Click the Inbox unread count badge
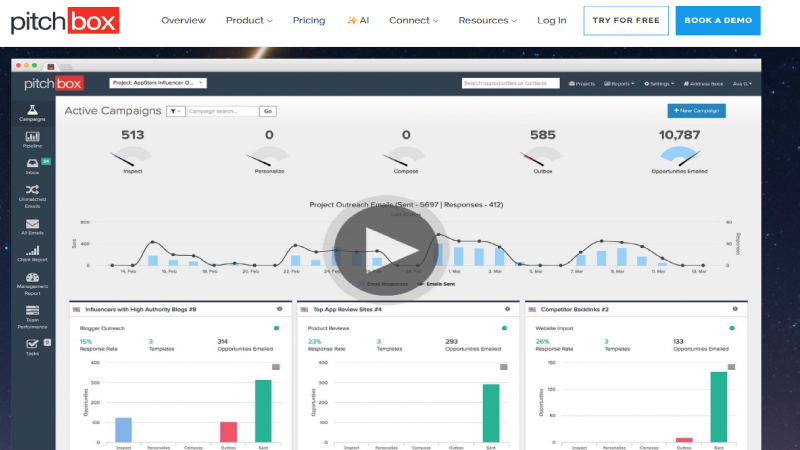 (46, 161)
